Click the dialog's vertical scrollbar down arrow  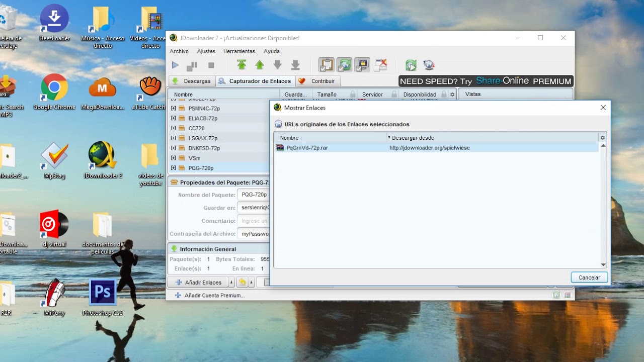pos(603,265)
